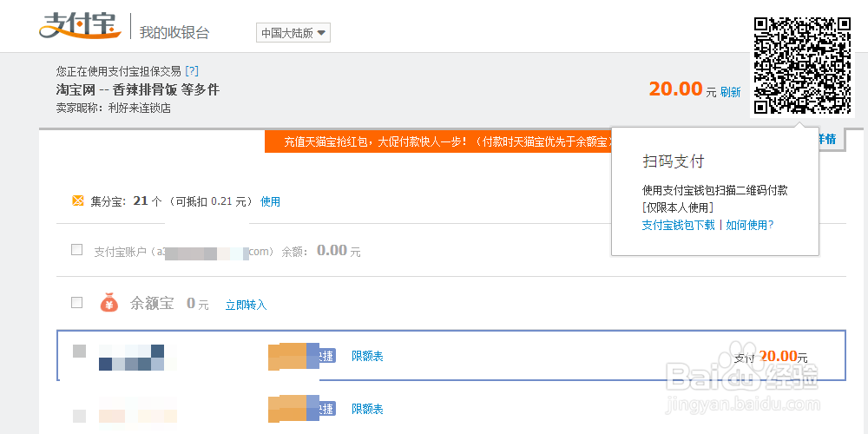
Task: Select the first bank card radio option
Action: coord(79,351)
